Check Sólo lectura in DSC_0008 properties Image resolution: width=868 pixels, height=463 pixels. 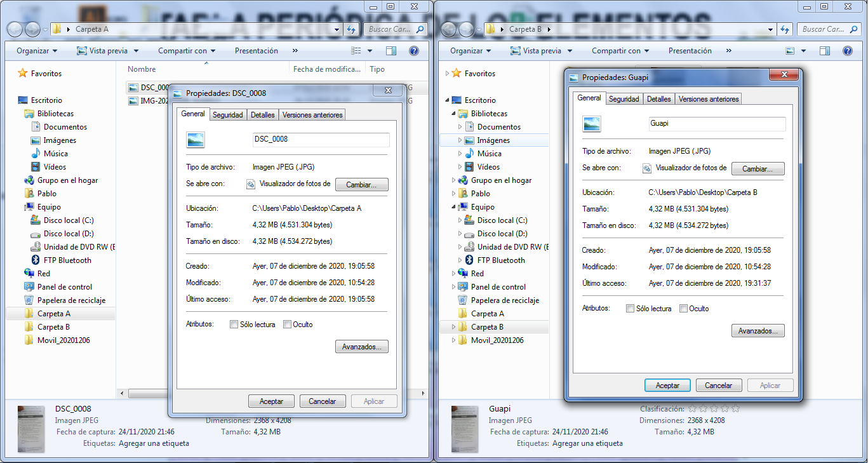coord(234,325)
